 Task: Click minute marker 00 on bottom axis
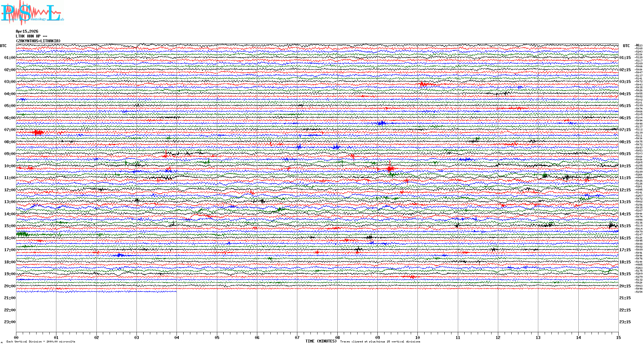pos(16,337)
